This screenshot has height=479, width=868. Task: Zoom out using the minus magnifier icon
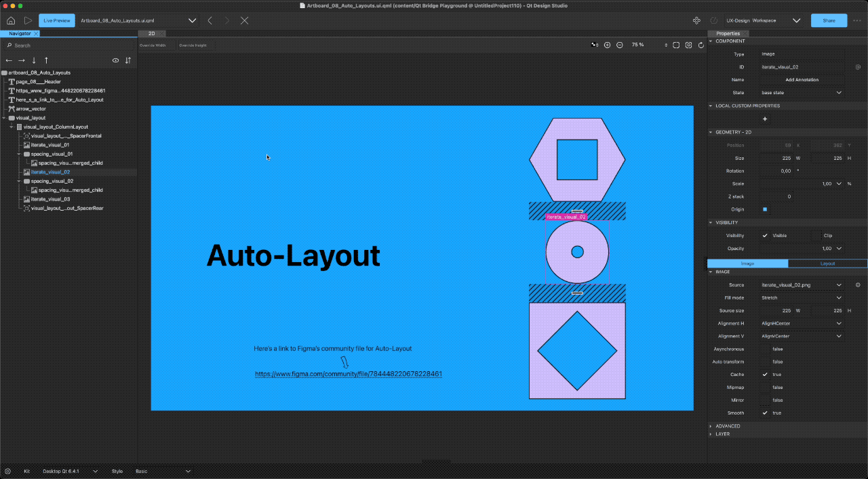tap(620, 45)
